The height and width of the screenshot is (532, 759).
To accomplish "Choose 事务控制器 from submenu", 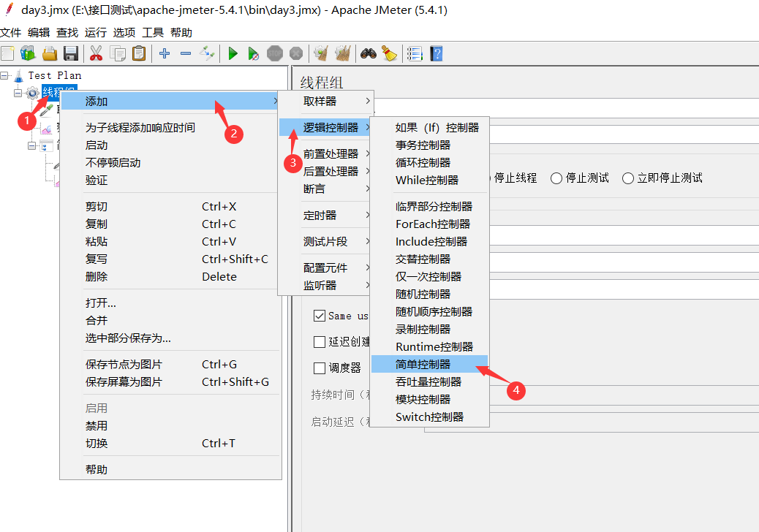I will pos(429,145).
